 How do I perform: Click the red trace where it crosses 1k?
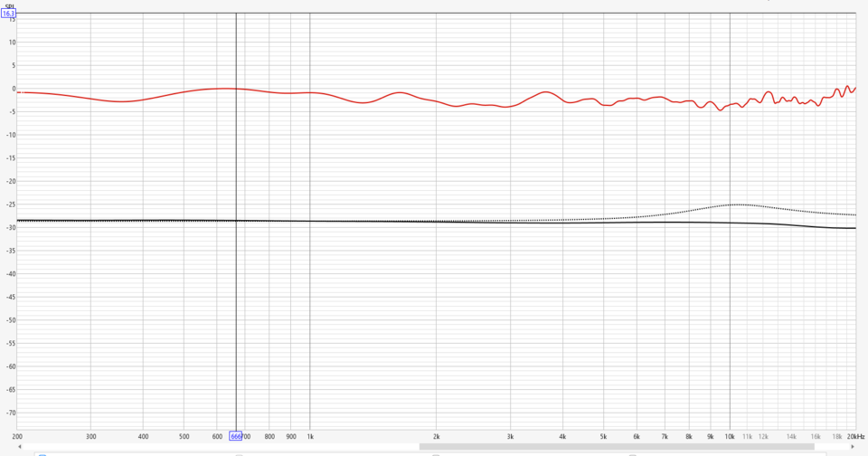310,92
